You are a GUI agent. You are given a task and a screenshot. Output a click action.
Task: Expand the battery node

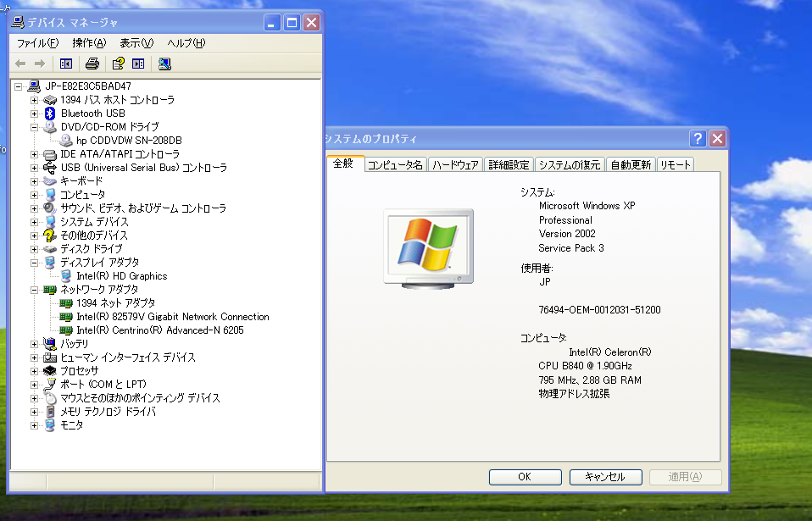pyautogui.click(x=34, y=344)
